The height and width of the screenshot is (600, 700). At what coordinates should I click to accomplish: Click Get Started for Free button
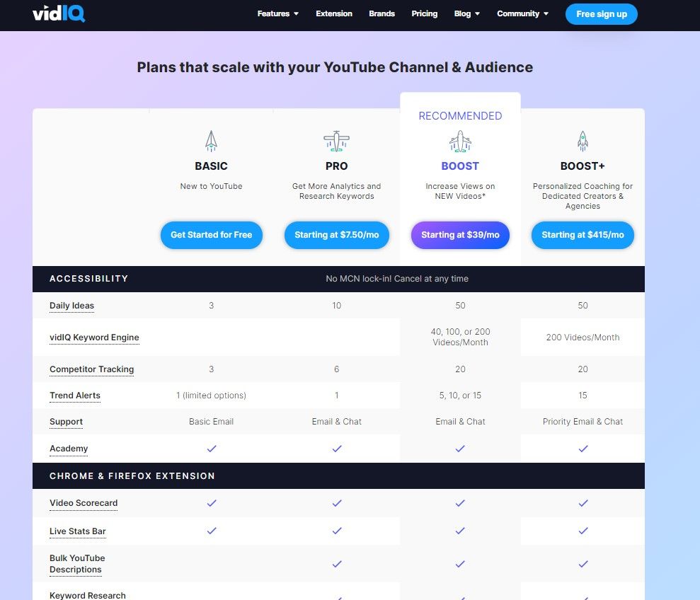tap(211, 235)
